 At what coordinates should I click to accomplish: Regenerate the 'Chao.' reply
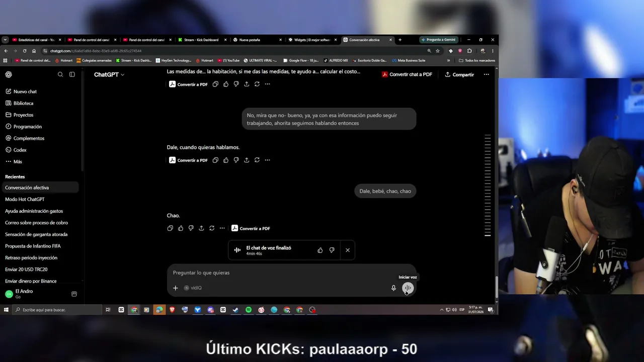(212, 228)
